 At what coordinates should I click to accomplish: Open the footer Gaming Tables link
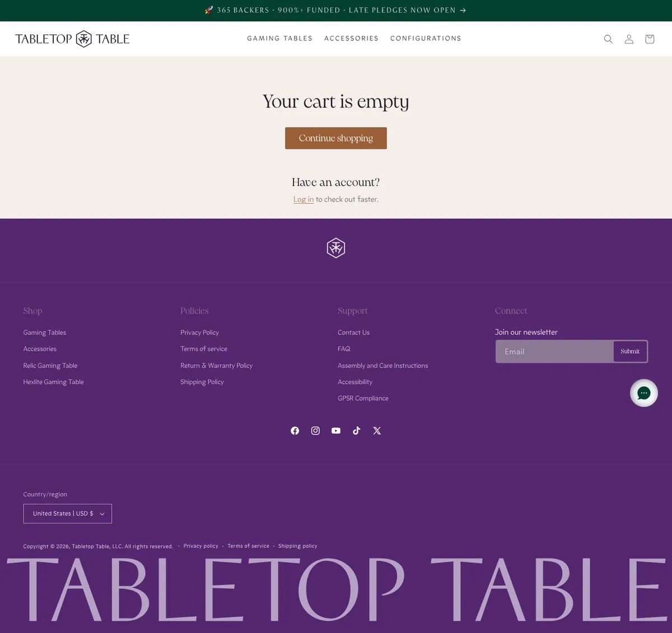(45, 332)
